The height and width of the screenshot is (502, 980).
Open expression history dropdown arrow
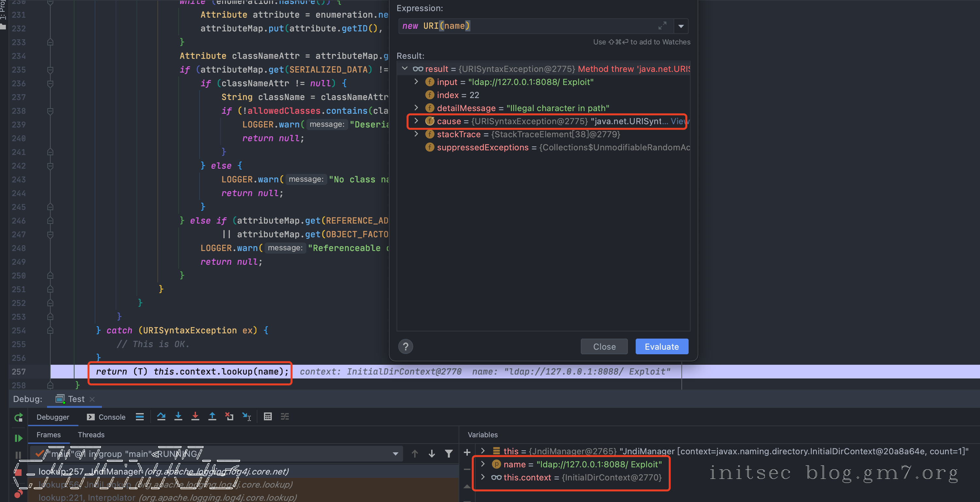click(x=681, y=26)
